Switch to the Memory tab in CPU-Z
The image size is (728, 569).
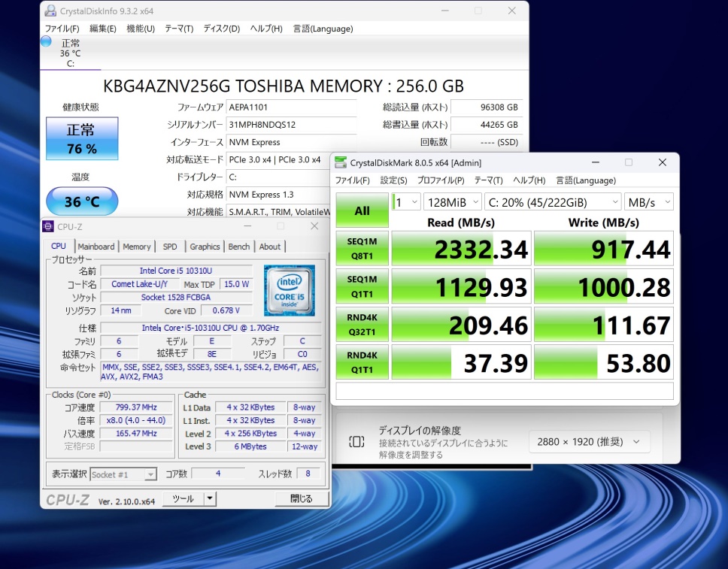click(x=137, y=247)
